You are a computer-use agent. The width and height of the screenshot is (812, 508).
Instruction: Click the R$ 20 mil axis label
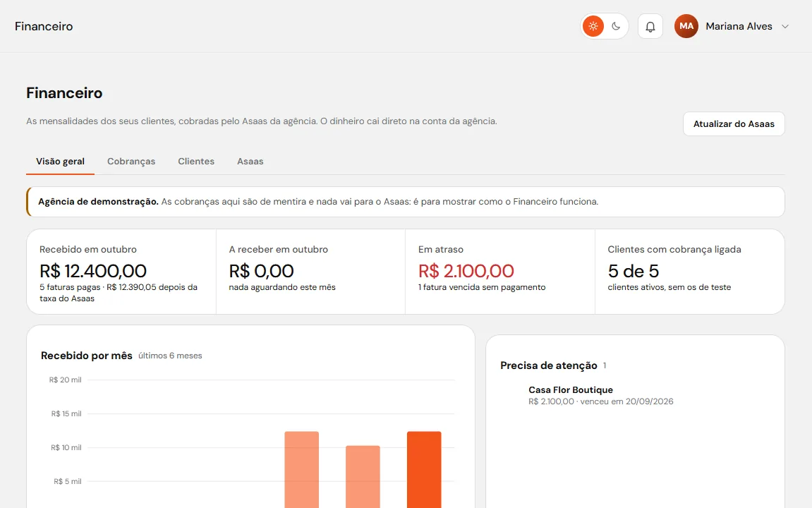pos(65,380)
